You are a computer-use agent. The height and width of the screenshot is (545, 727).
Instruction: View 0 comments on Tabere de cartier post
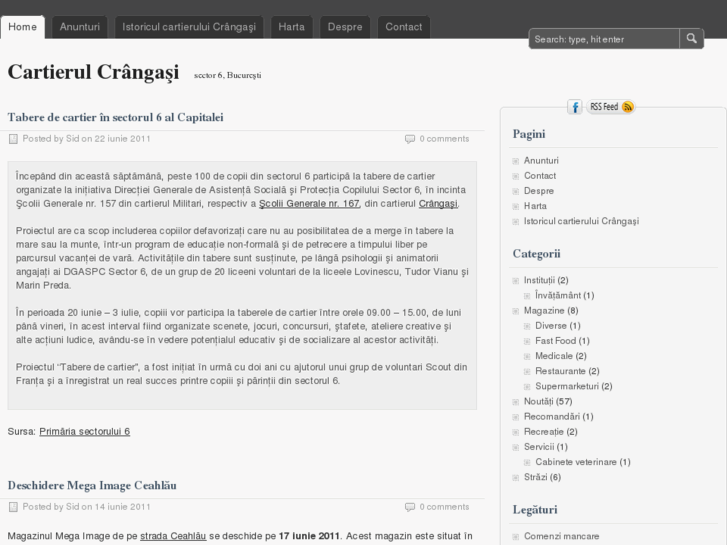[444, 139]
